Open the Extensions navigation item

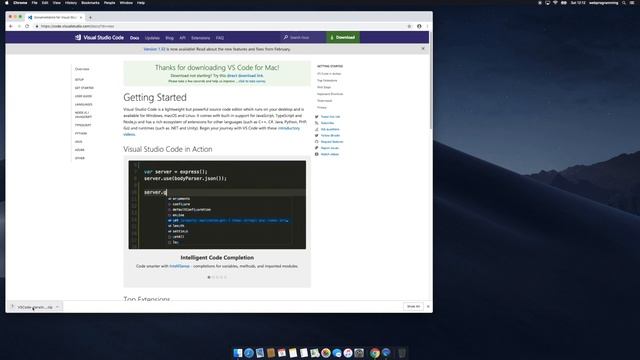[x=200, y=38]
